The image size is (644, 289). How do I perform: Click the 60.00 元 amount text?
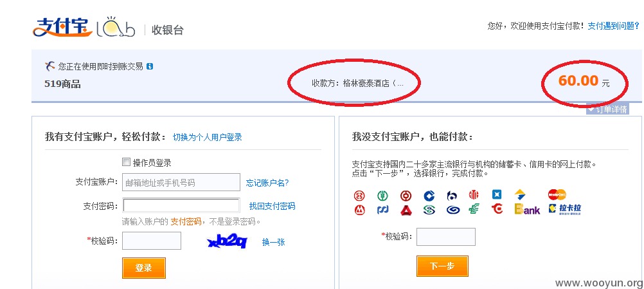click(x=584, y=81)
